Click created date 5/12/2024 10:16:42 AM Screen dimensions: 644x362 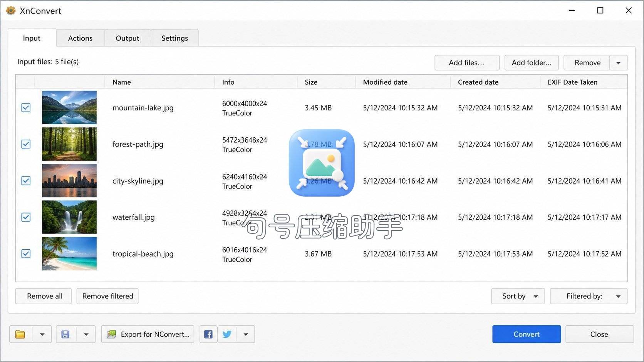pos(495,181)
